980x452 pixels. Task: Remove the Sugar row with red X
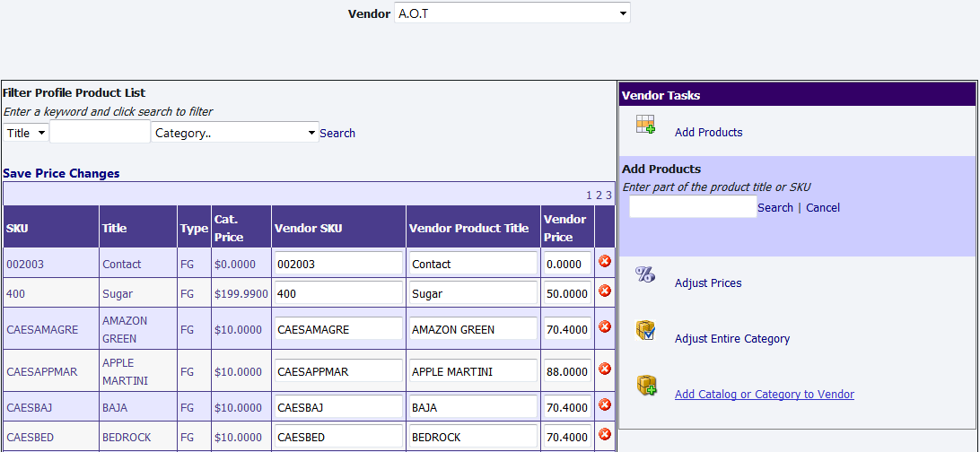[605, 291]
